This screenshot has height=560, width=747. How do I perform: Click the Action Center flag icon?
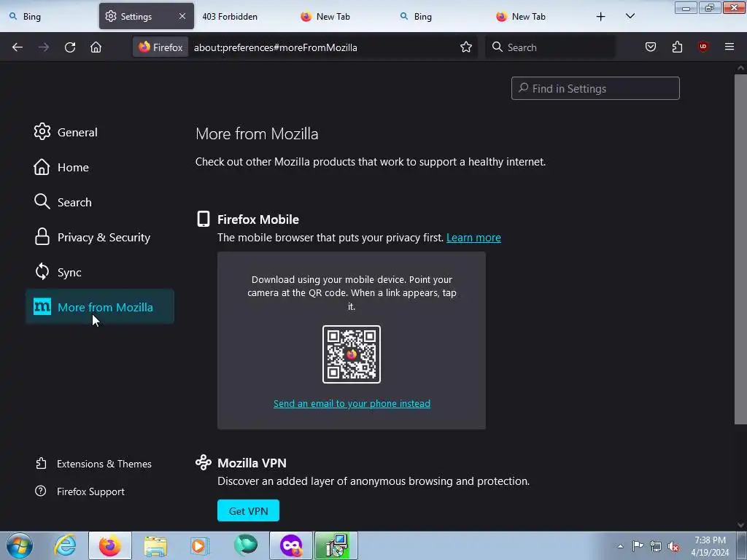(x=638, y=546)
